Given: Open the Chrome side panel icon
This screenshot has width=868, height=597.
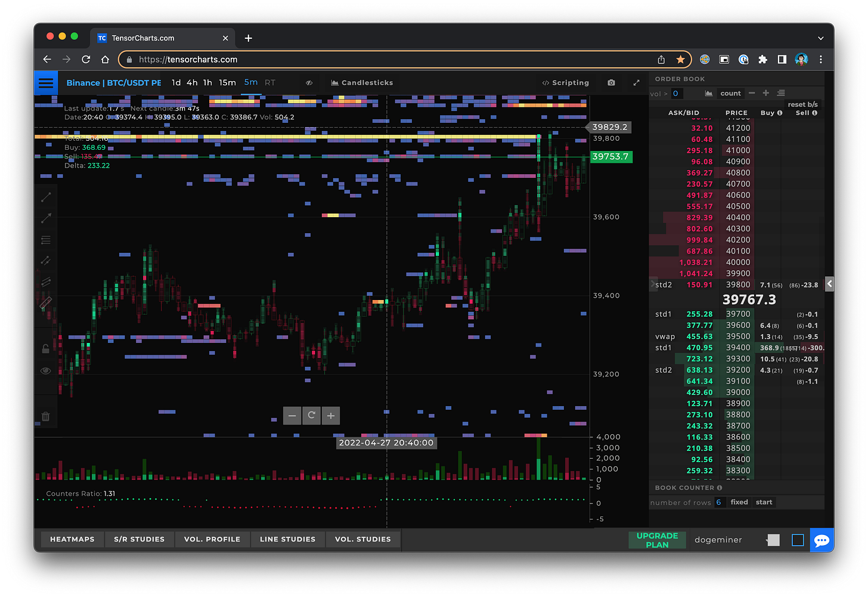Looking at the screenshot, I should [x=782, y=59].
